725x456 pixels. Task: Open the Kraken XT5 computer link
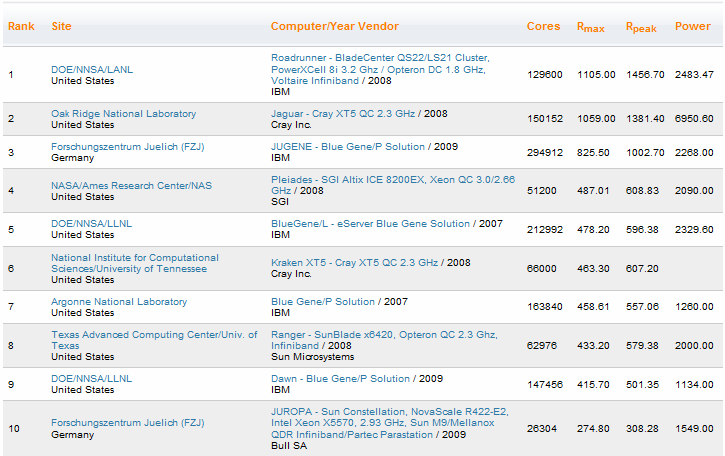(x=354, y=263)
